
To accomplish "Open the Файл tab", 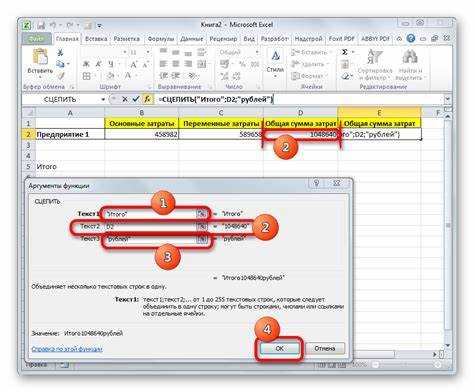I will pyautogui.click(x=36, y=39).
